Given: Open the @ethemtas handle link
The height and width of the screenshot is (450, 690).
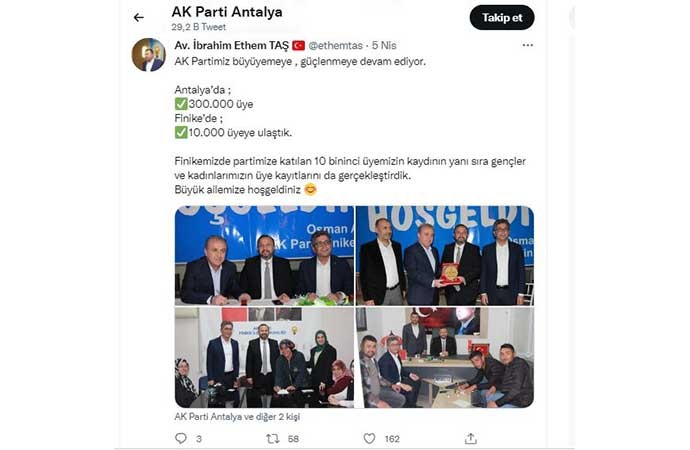Looking at the screenshot, I should (x=335, y=45).
